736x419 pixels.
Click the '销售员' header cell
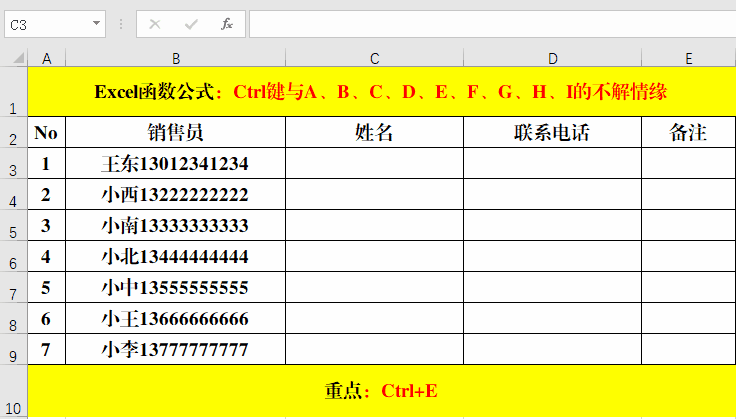point(176,132)
